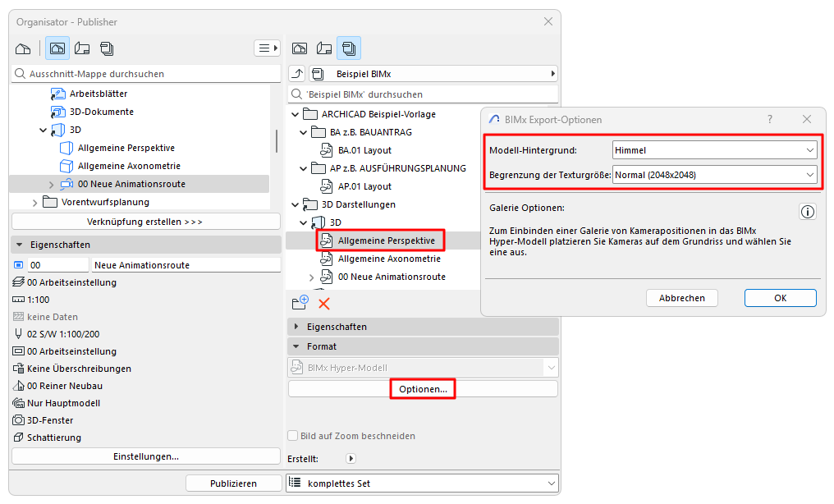834x504 pixels.
Task: Click Verknüpfung erstellen >>> button
Action: pyautogui.click(x=146, y=222)
